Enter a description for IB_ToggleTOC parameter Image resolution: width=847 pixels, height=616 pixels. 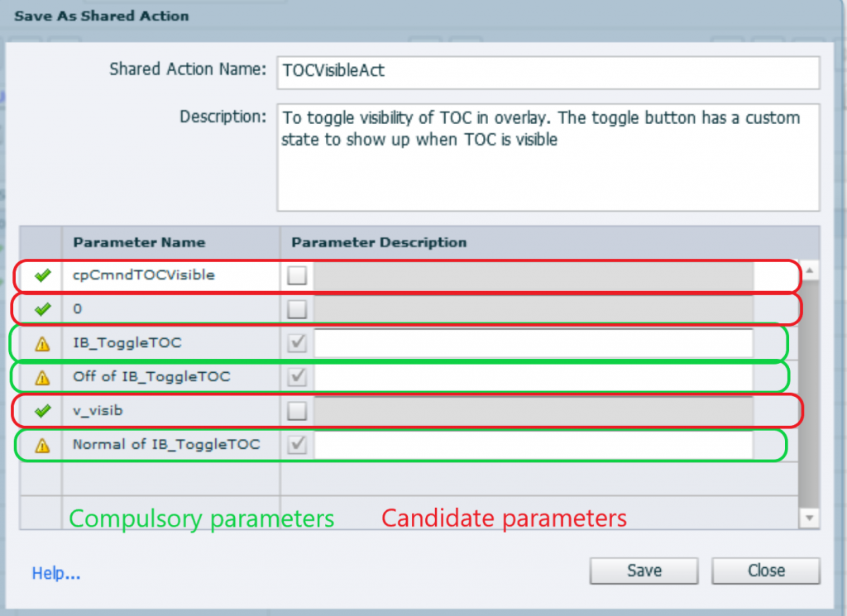pos(533,343)
